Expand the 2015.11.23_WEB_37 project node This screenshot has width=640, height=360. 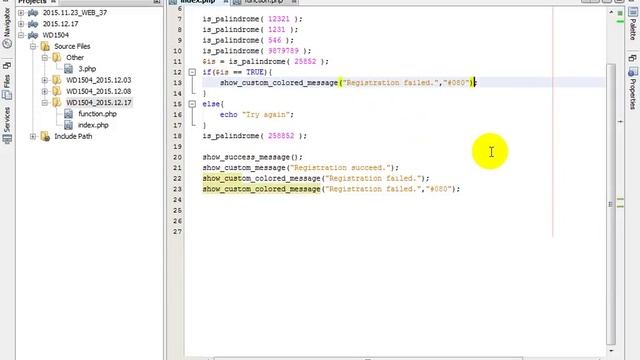[x=21, y=13]
